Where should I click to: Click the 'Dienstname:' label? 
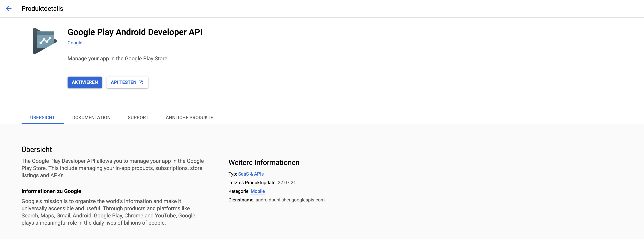pyautogui.click(x=241, y=200)
